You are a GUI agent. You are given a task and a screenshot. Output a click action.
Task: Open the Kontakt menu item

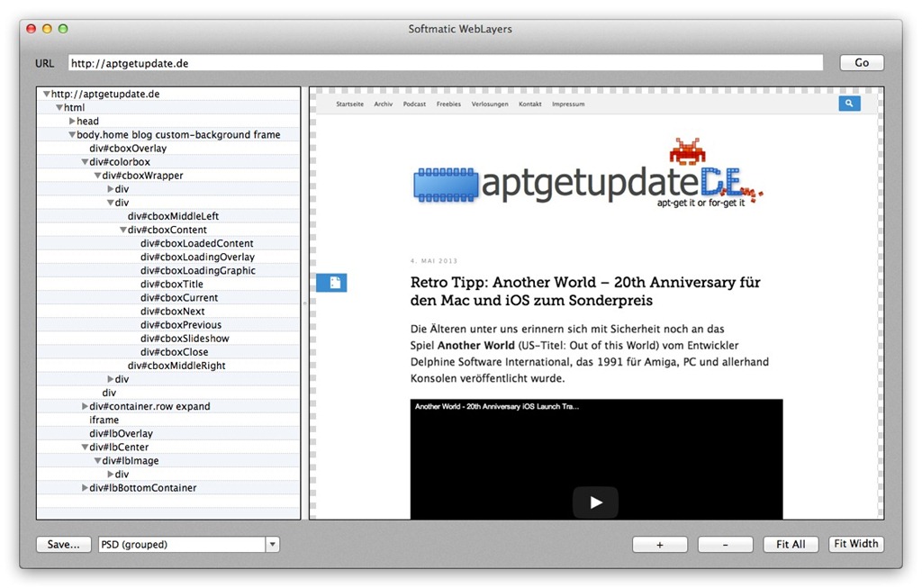click(529, 104)
